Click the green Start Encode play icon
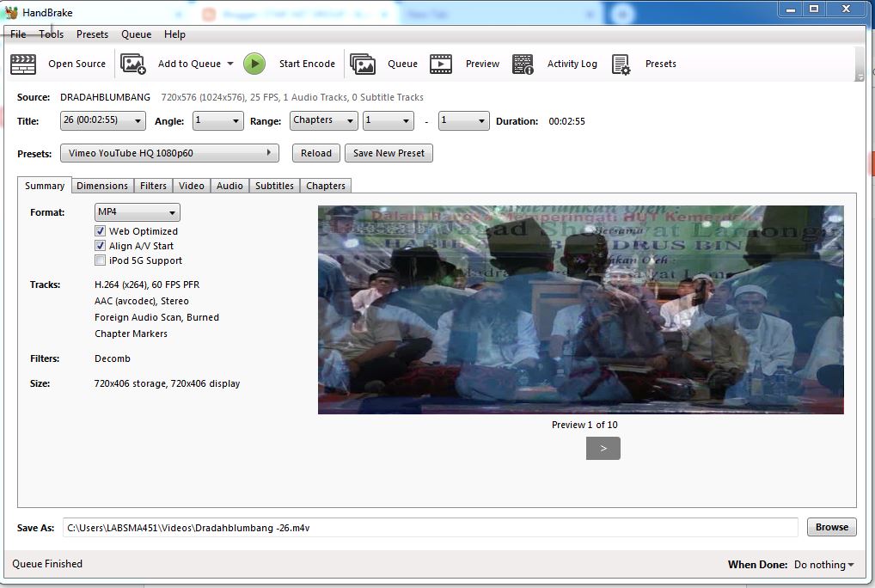Image resolution: width=875 pixels, height=588 pixels. 254,64
